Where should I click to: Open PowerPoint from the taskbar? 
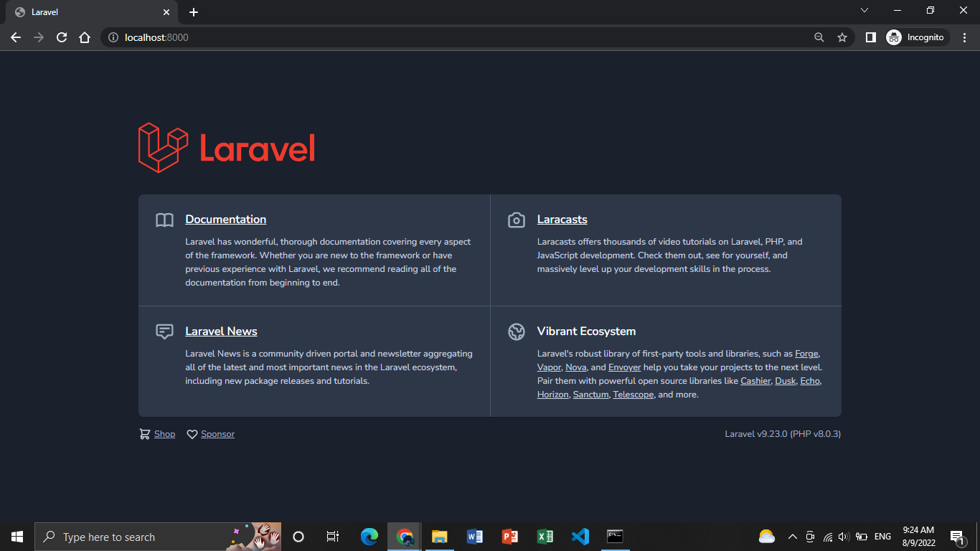(x=510, y=537)
